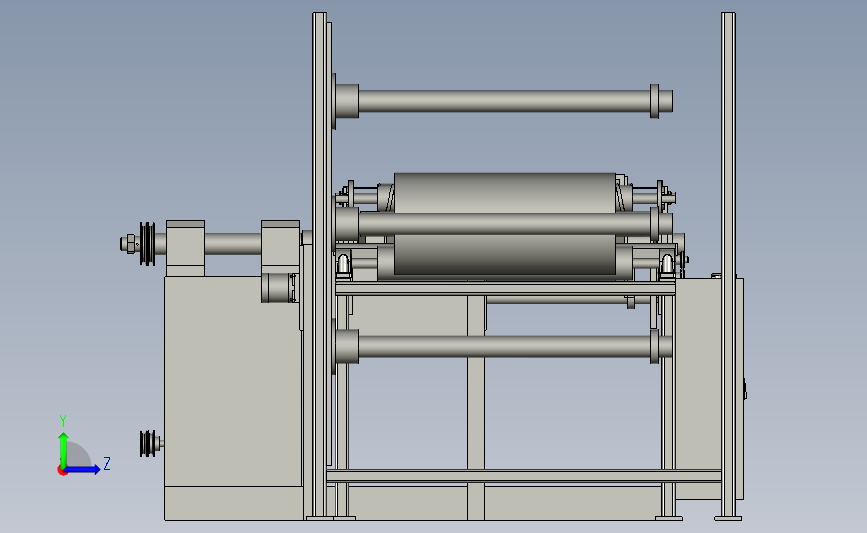Select the pulley at the drive shaft's left end
867x533 pixels.
click(147, 244)
